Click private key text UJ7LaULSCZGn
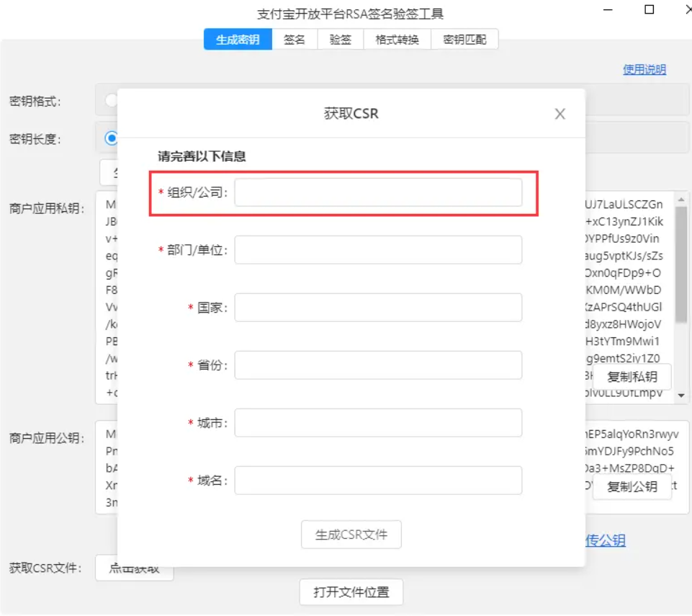692x616 pixels. 624,205
